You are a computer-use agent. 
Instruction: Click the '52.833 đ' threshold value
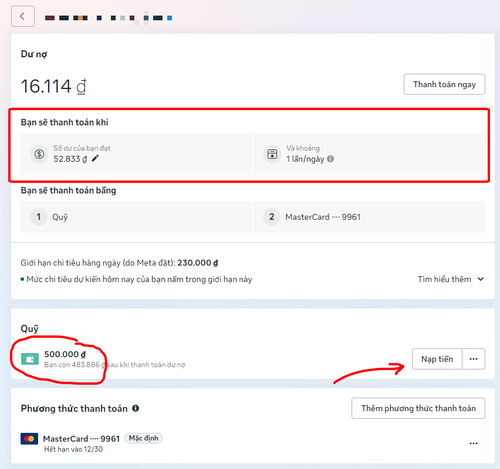tap(70, 159)
